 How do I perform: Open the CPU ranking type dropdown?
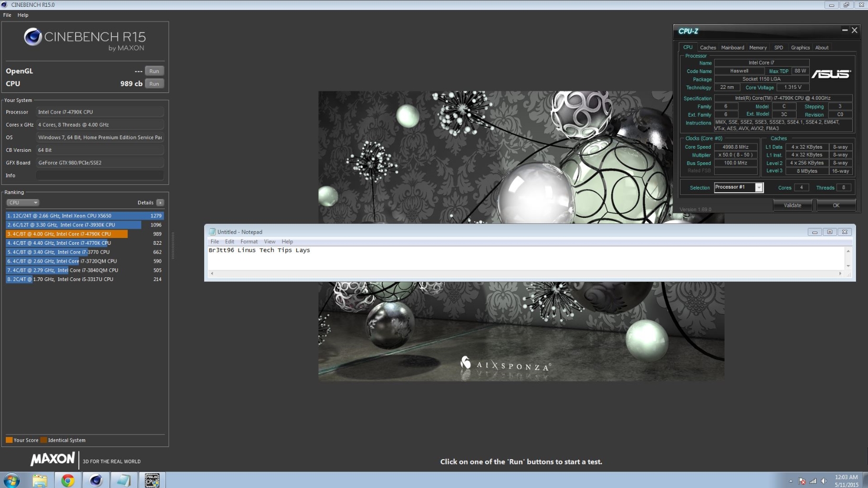[x=23, y=203]
